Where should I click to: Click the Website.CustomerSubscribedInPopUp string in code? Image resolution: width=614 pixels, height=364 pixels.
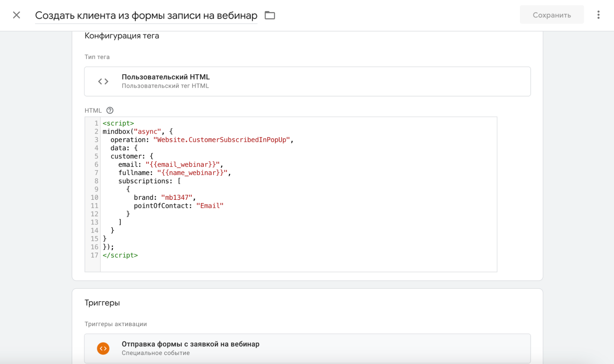(x=221, y=140)
